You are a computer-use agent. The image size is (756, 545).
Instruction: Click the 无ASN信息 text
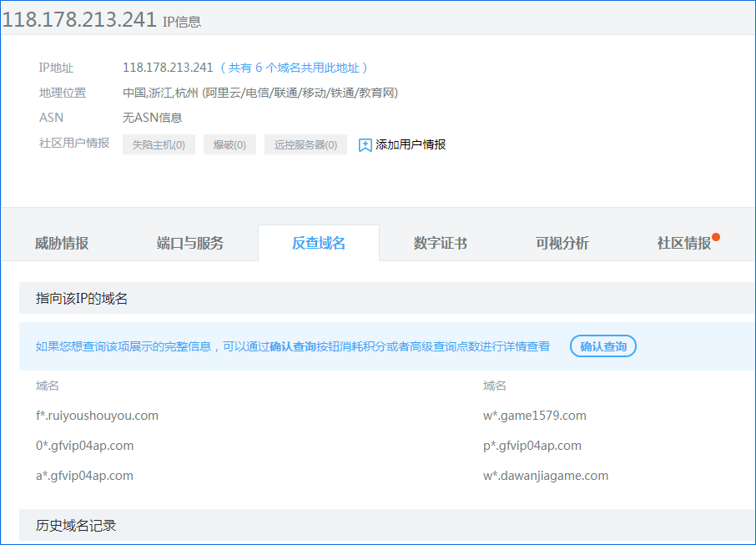click(x=153, y=118)
